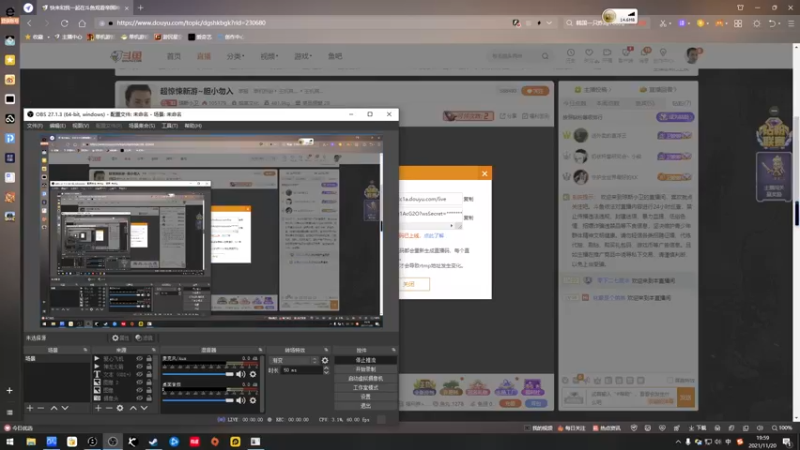Open desktop audio mixer gear settings
Screen dimensions: 800x450
pos(253,400)
